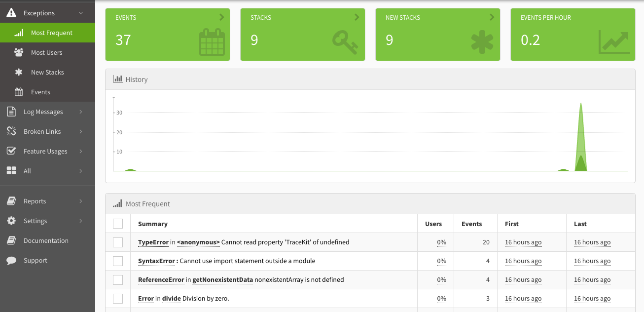Click the 0% users link on TypeError row
This screenshot has width=644, height=312.
point(441,242)
